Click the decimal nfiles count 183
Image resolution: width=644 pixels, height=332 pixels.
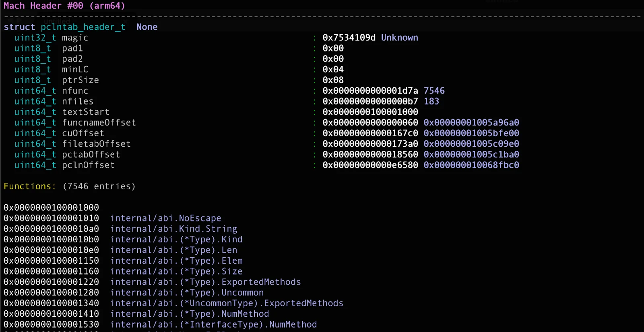[431, 101]
